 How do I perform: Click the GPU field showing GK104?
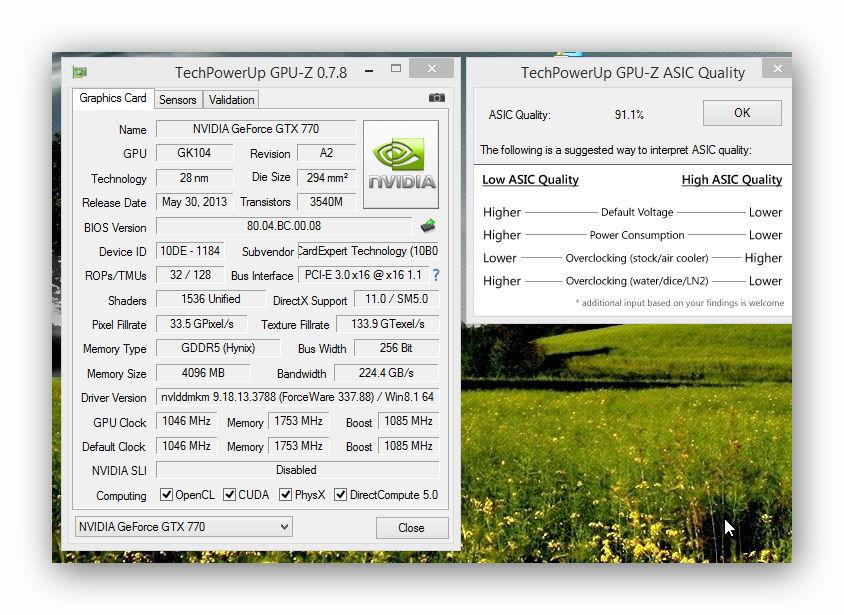[194, 153]
